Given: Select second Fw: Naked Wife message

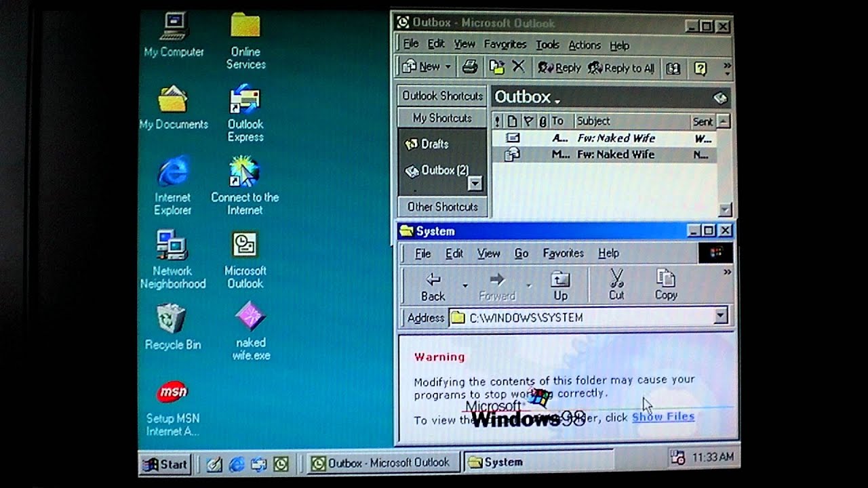Looking at the screenshot, I should click(603, 155).
